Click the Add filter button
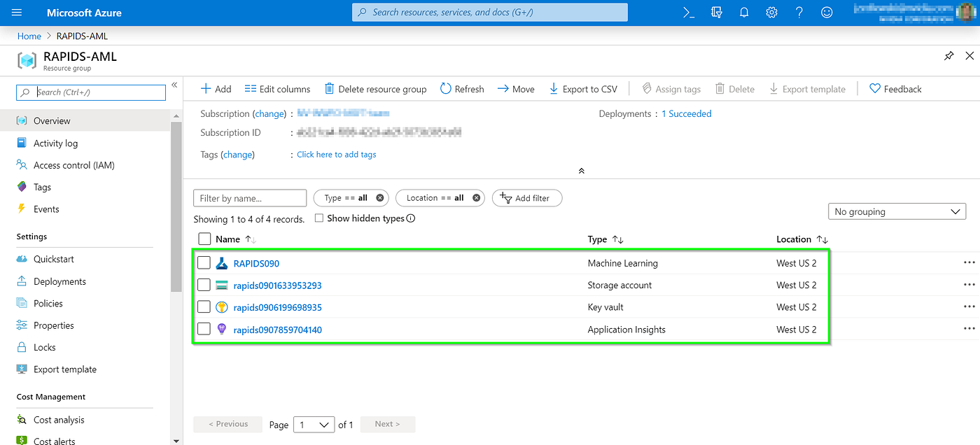The image size is (980, 445). point(527,198)
